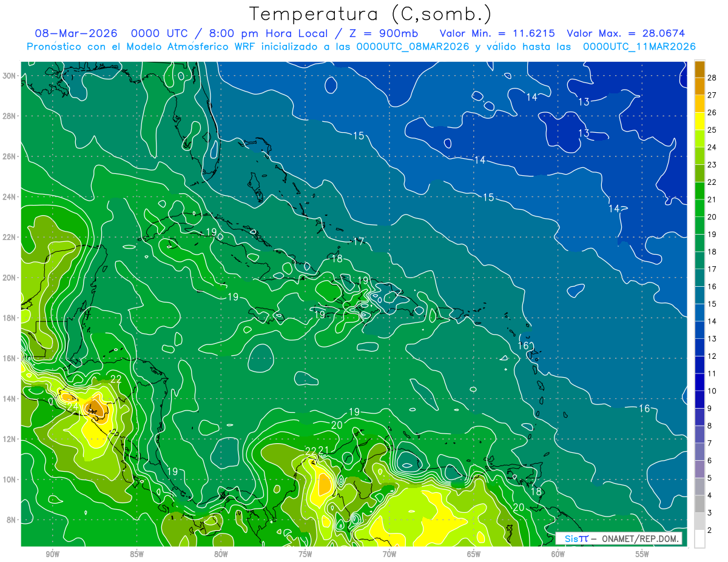Click legend swatch between 27 and 28
The width and height of the screenshot is (728, 562).
pos(699,86)
